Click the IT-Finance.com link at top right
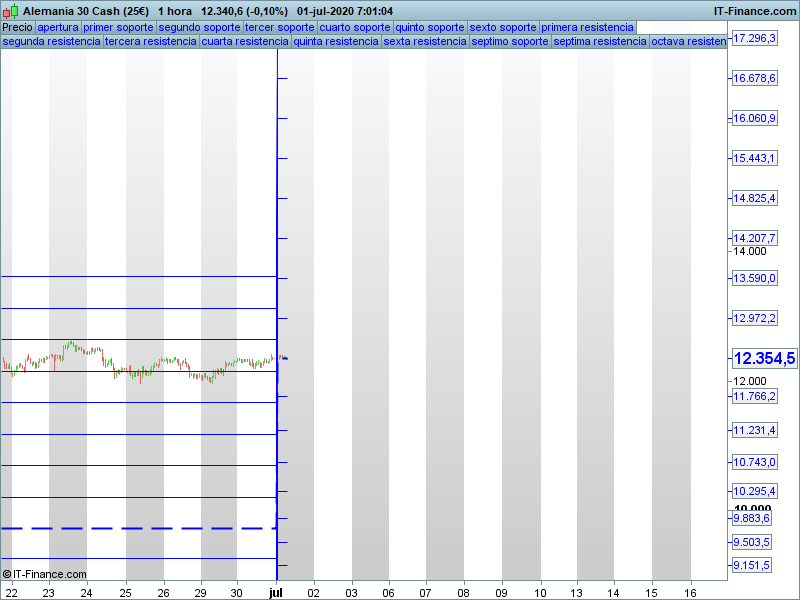800x600 pixels. click(754, 10)
